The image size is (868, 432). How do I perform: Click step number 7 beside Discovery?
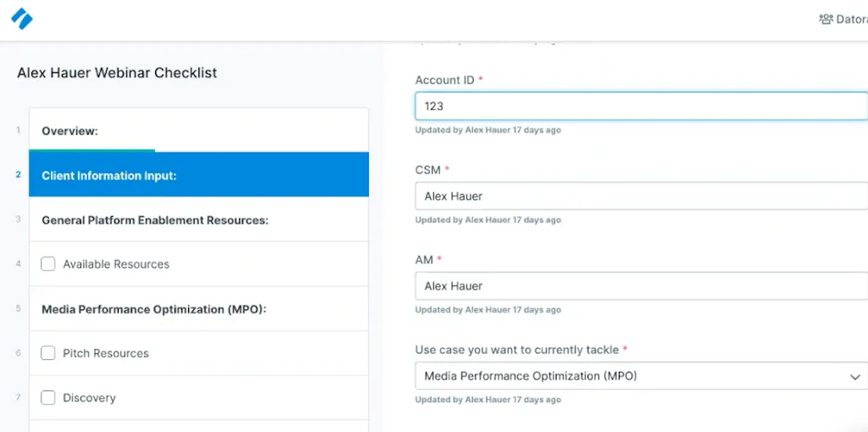[19, 396]
